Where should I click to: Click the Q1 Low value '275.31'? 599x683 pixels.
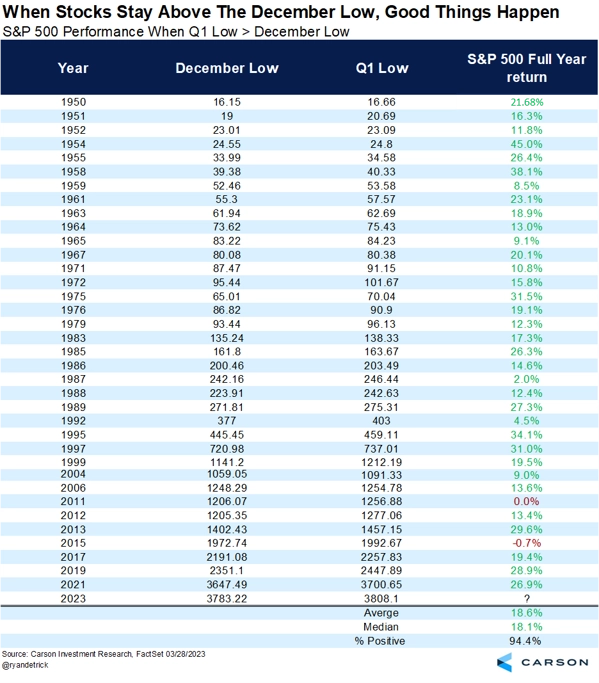(381, 407)
